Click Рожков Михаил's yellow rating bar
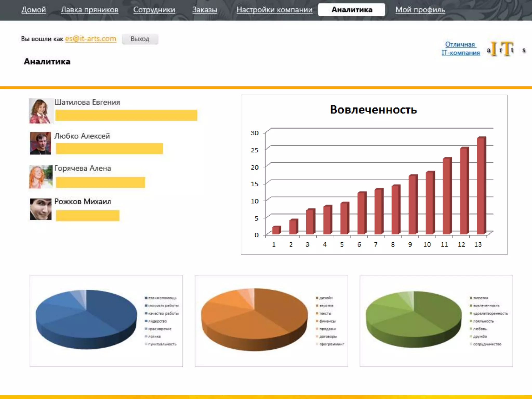Image resolution: width=532 pixels, height=399 pixels. click(88, 216)
